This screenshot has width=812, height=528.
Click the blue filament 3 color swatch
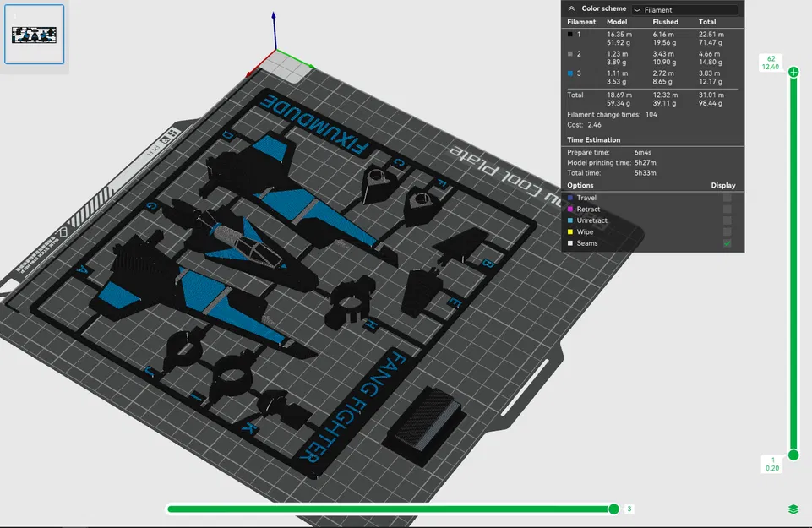coord(570,73)
